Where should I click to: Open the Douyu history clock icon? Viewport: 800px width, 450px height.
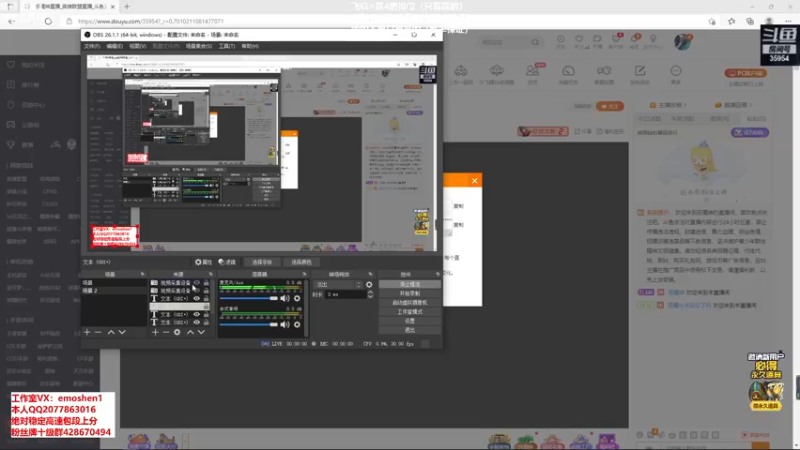[560, 39]
